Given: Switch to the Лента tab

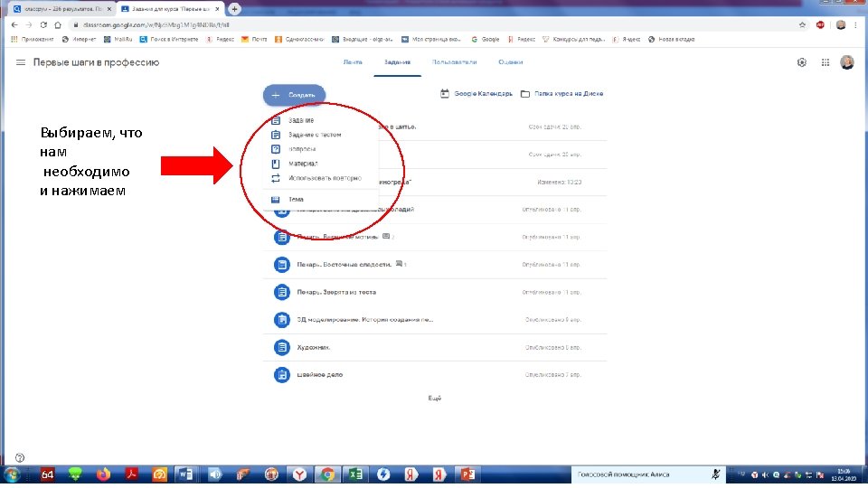Looking at the screenshot, I should coord(353,62).
